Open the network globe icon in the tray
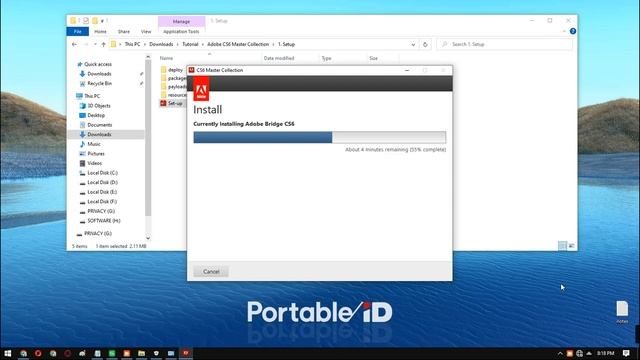Viewport: 640px width, 360px height. [x=580, y=353]
